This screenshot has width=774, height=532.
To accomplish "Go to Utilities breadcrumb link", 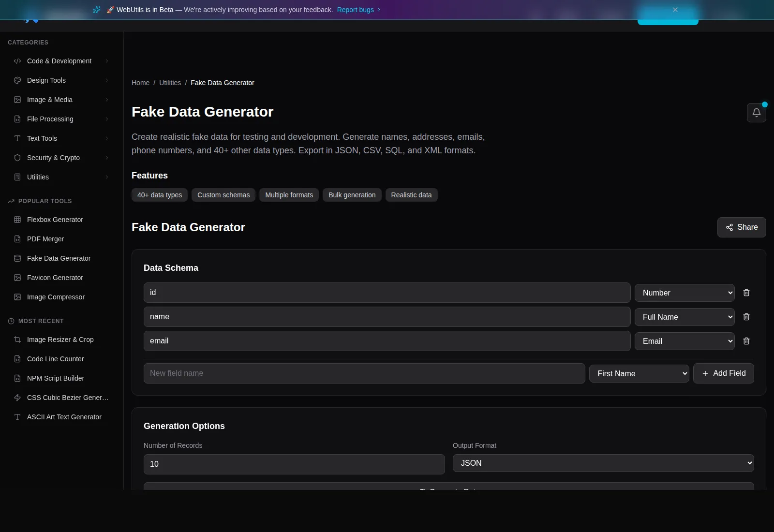I will point(170,83).
